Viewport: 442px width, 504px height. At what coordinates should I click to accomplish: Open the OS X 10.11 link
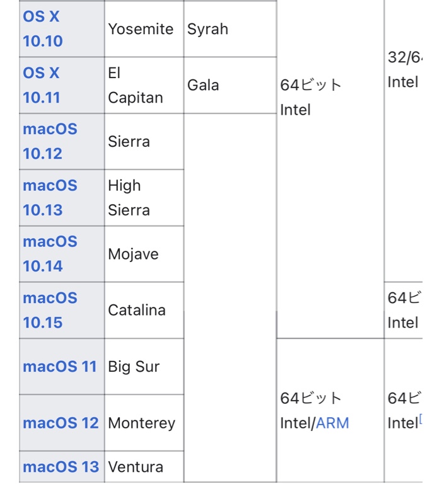43,85
